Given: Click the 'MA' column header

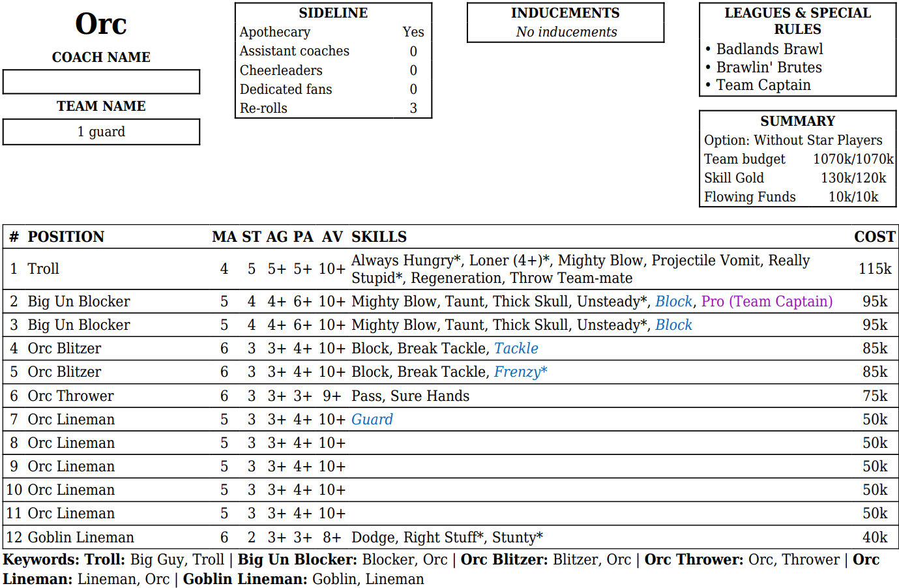Looking at the screenshot, I should click(224, 237).
